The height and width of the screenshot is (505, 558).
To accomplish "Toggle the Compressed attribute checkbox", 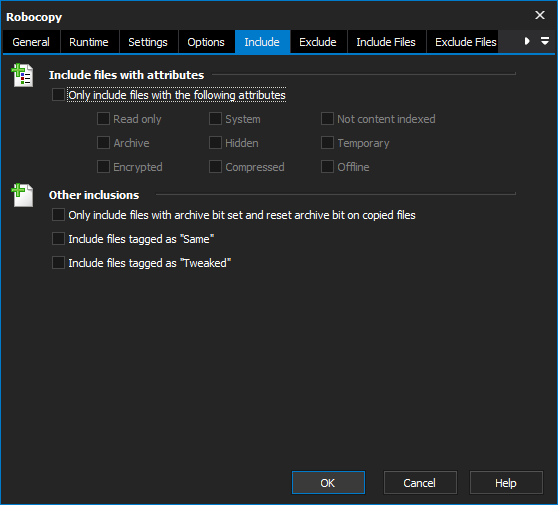I will click(215, 167).
